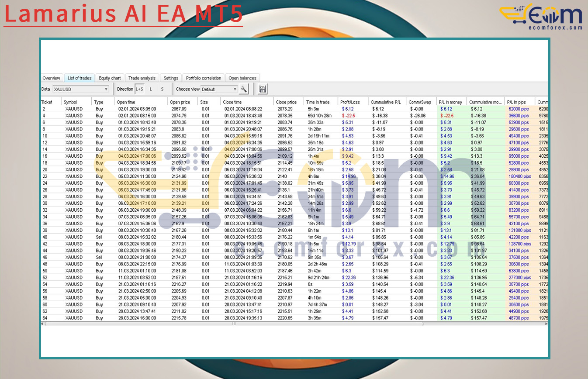Viewport: 588px width, 379px height.
Task: Select open time 04.03.2024 17:00:06
Action: [137, 156]
